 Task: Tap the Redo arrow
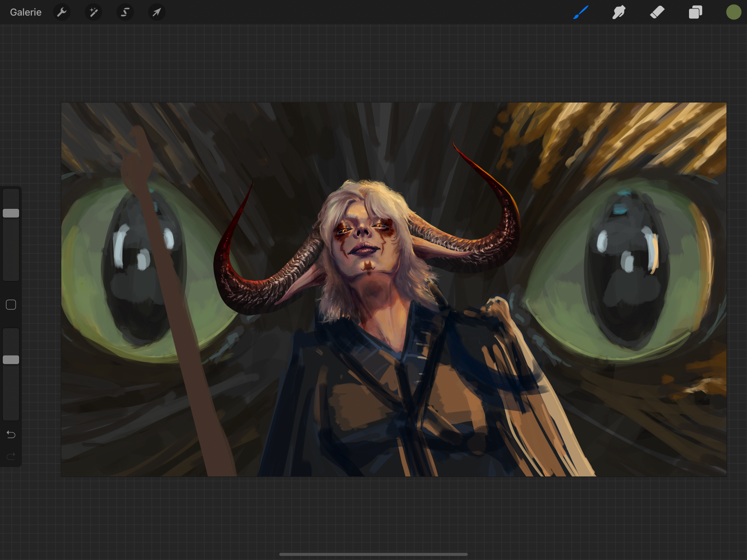click(11, 457)
